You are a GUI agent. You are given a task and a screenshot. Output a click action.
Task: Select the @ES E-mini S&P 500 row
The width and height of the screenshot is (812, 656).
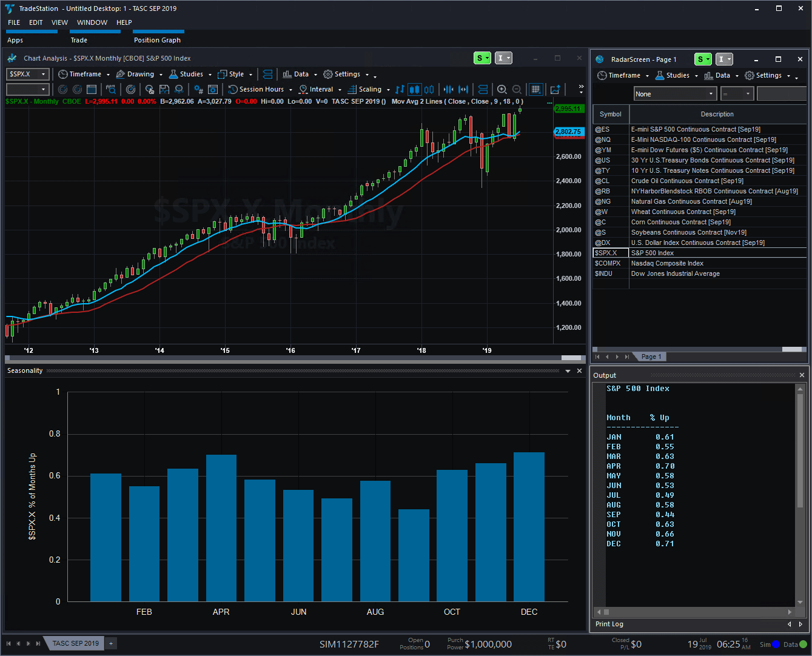[700, 129]
